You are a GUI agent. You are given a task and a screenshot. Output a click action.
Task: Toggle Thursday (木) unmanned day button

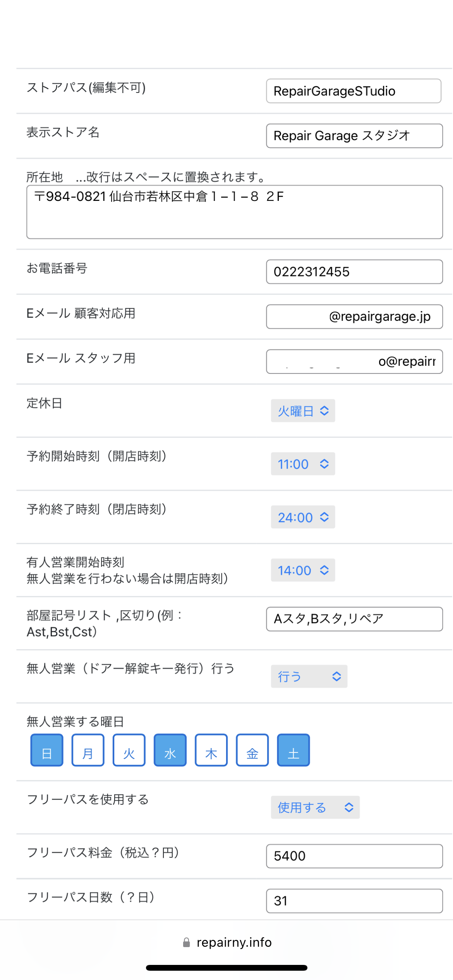coord(211,750)
